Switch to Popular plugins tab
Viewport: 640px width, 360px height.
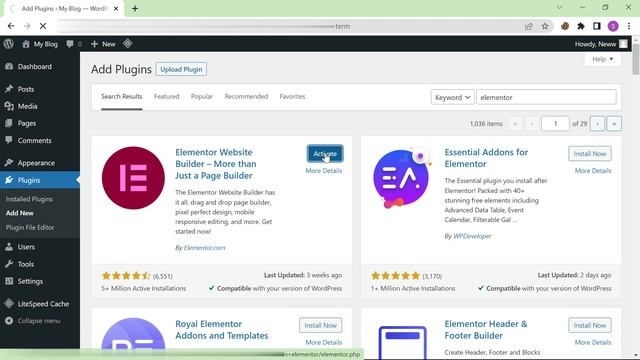tap(202, 97)
